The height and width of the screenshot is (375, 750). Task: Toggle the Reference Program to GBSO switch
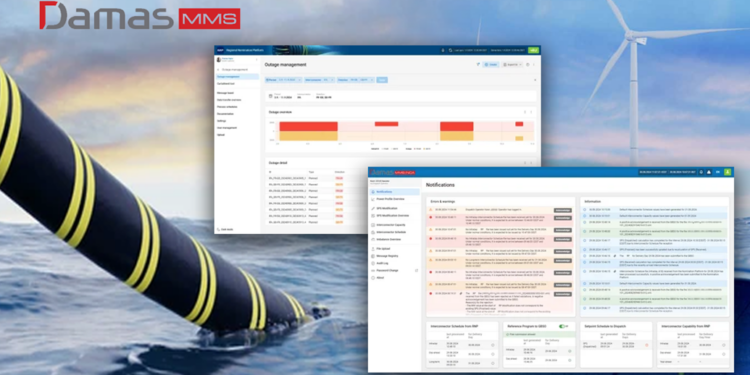pyautogui.click(x=562, y=326)
